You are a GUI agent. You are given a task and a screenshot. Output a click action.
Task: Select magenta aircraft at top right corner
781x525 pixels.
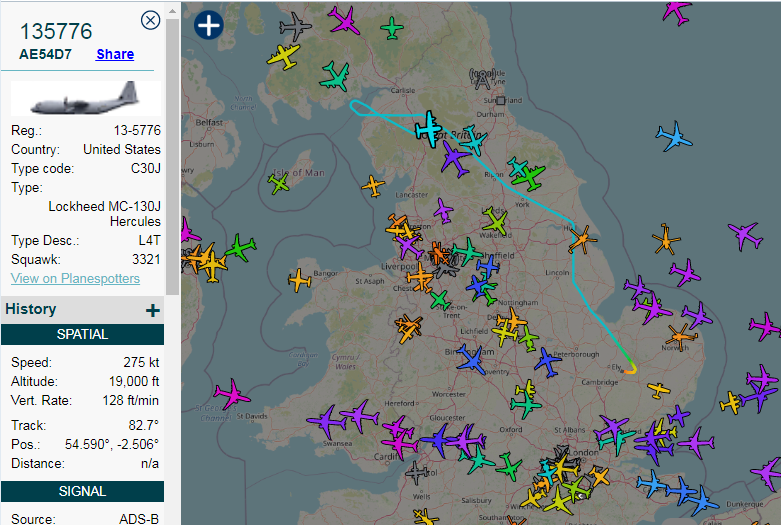click(677, 11)
